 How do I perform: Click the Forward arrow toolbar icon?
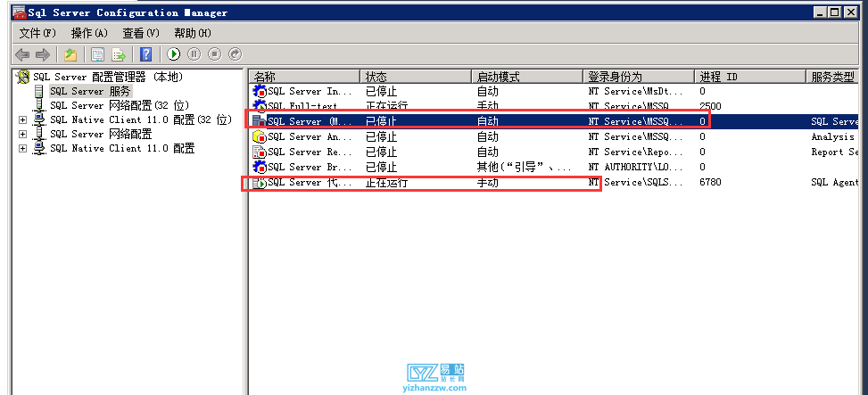click(x=43, y=54)
